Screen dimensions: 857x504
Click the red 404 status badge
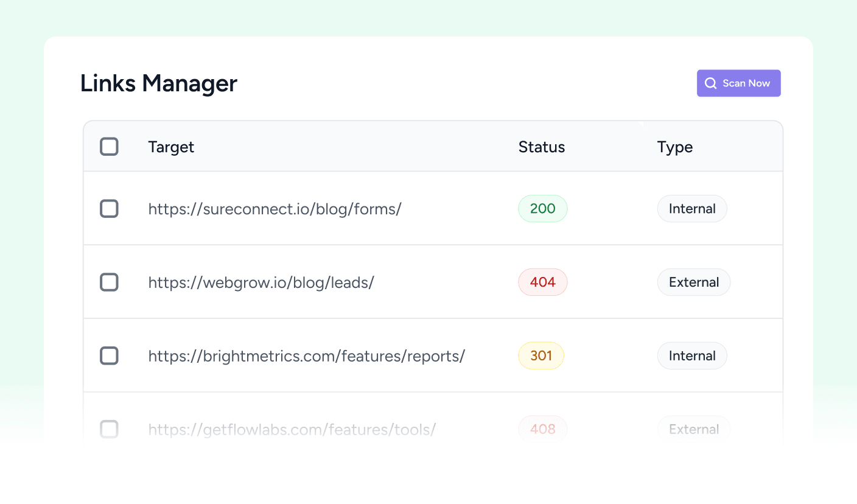pyautogui.click(x=542, y=282)
